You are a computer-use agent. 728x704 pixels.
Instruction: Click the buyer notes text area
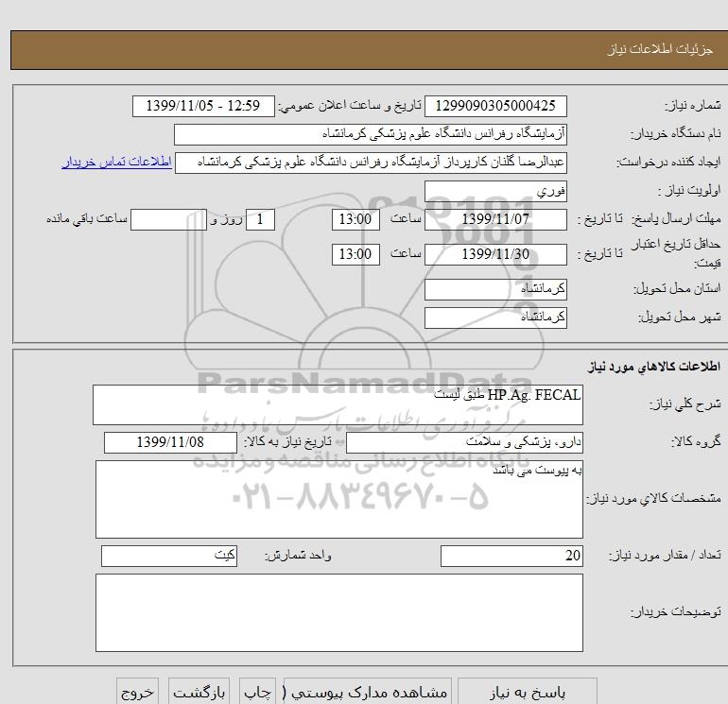[338, 612]
